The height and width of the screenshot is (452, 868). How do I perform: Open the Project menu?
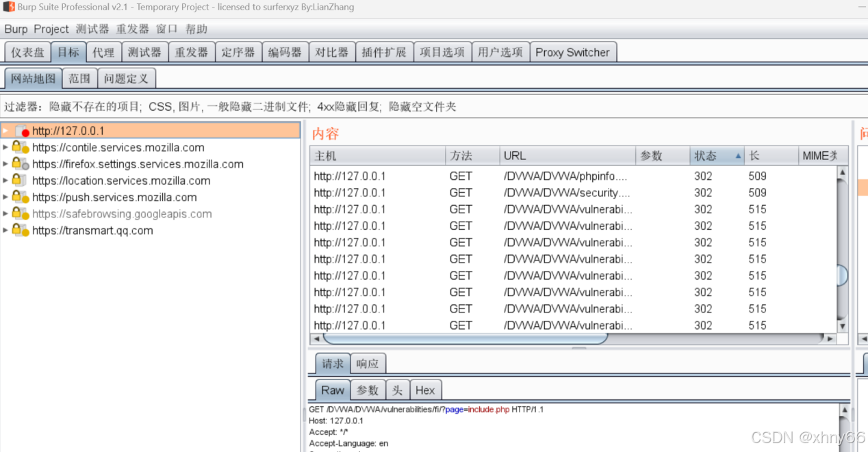coord(51,29)
